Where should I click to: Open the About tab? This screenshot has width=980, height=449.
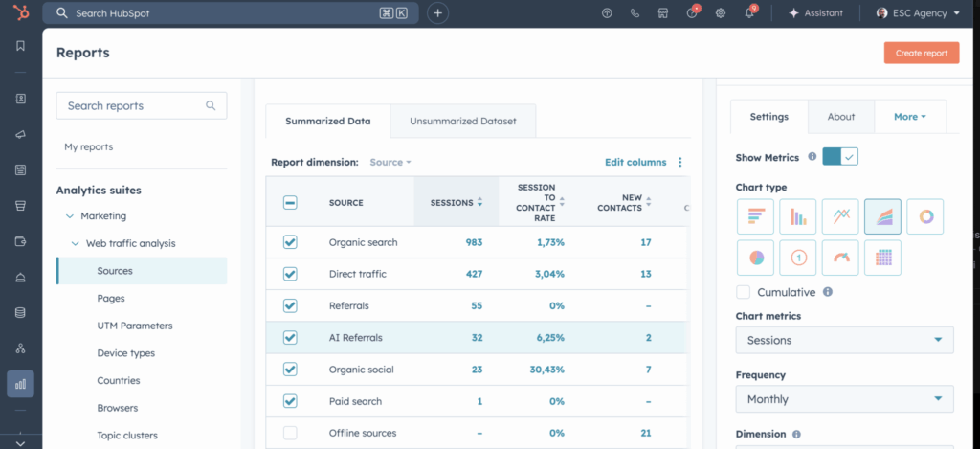841,116
